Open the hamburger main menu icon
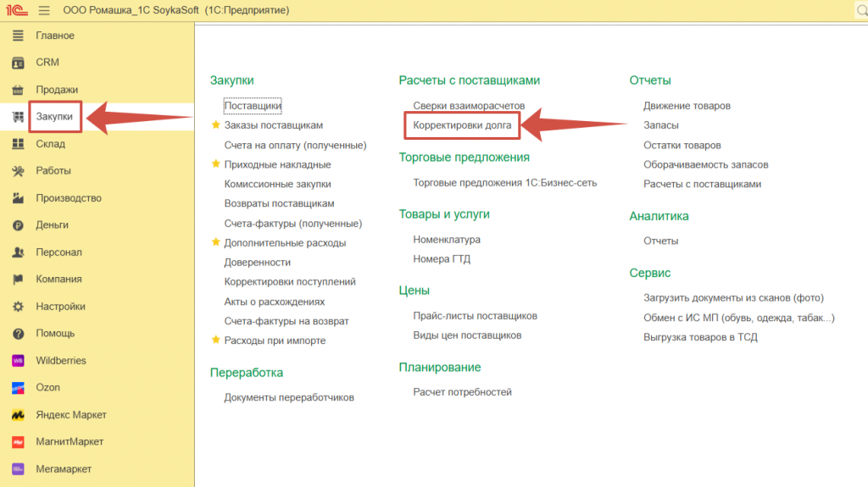The height and width of the screenshot is (487, 868). point(44,11)
